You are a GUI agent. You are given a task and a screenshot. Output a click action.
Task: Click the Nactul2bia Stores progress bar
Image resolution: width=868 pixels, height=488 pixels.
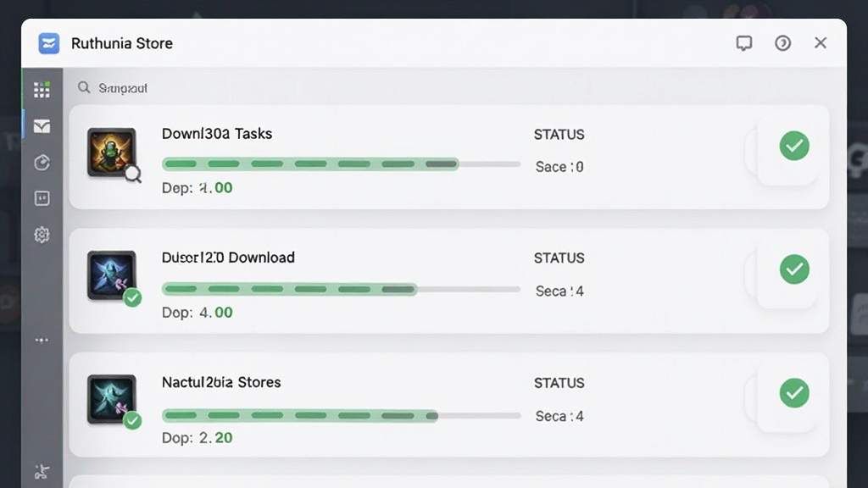click(341, 415)
